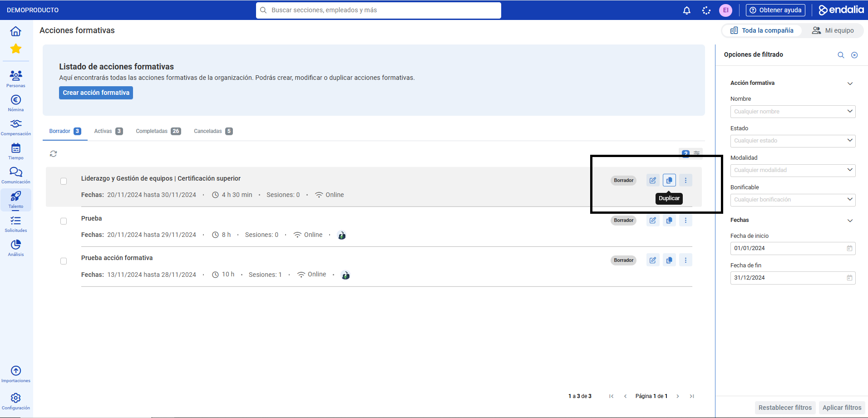Open Solicitudes section in sidebar
The height and width of the screenshot is (418, 868).
point(16,224)
